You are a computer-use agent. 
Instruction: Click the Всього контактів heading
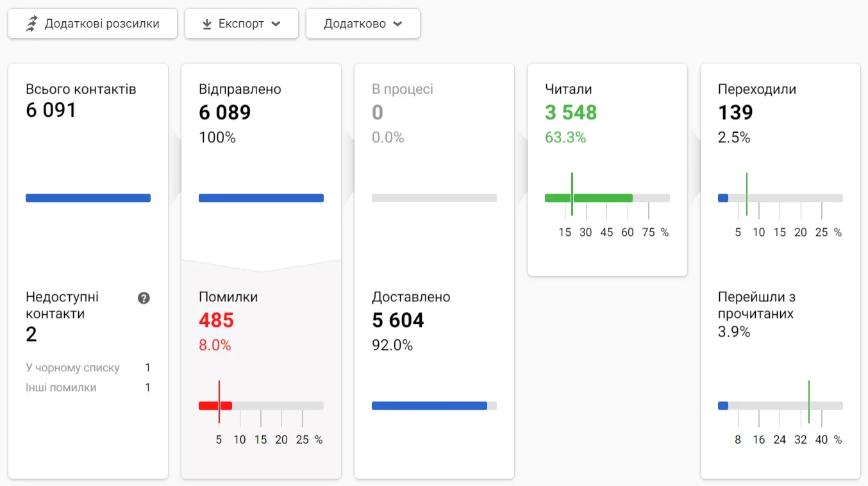81,89
